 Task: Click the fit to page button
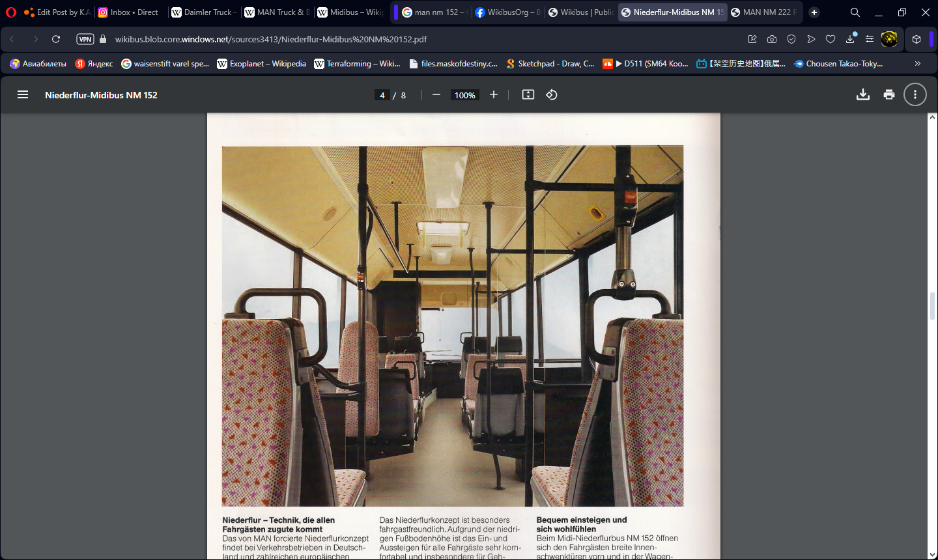pos(528,95)
